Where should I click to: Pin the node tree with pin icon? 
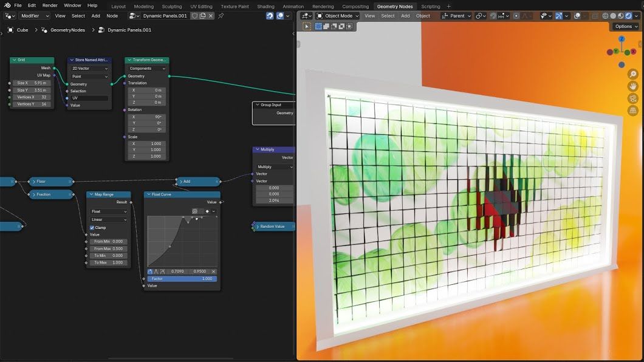pos(221,16)
